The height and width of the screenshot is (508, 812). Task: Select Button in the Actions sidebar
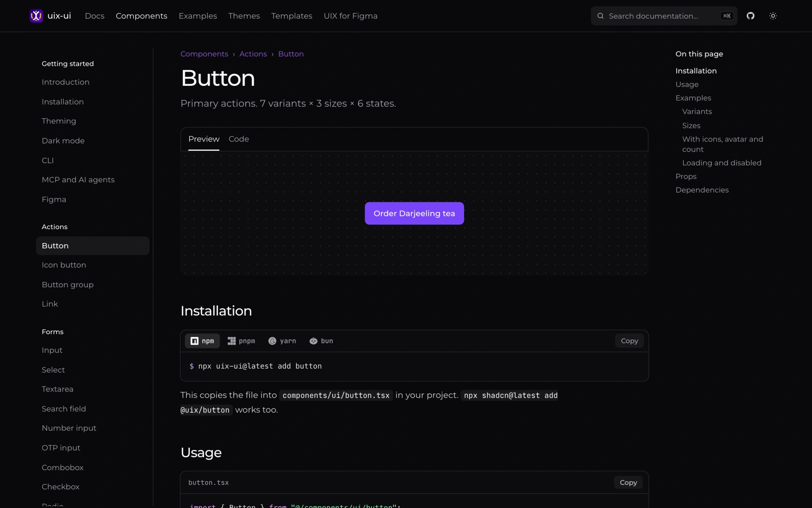(x=93, y=246)
